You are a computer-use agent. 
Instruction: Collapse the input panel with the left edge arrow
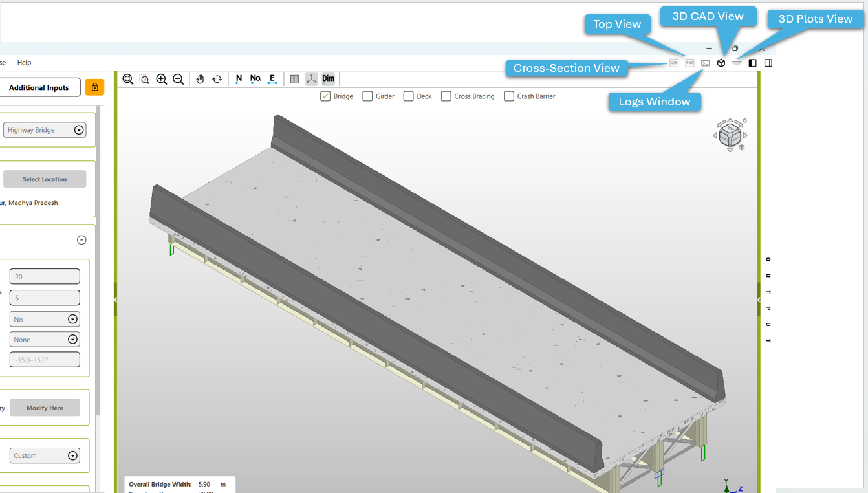pyautogui.click(x=115, y=300)
